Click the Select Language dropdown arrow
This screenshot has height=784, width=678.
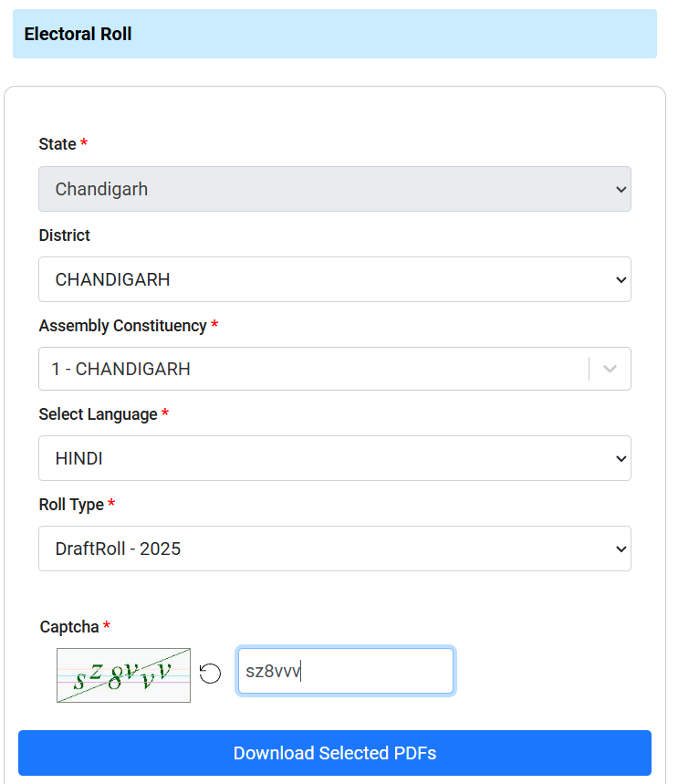(621, 458)
